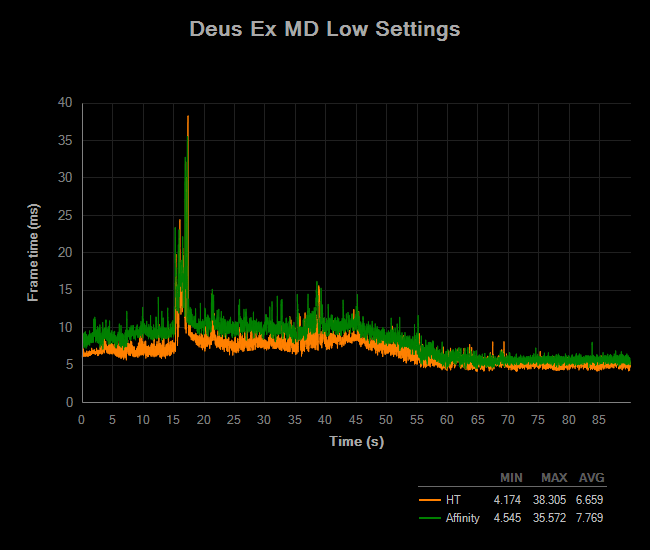Click x-axis tick label 75
Viewport: 650px width, 550px height.
538,420
